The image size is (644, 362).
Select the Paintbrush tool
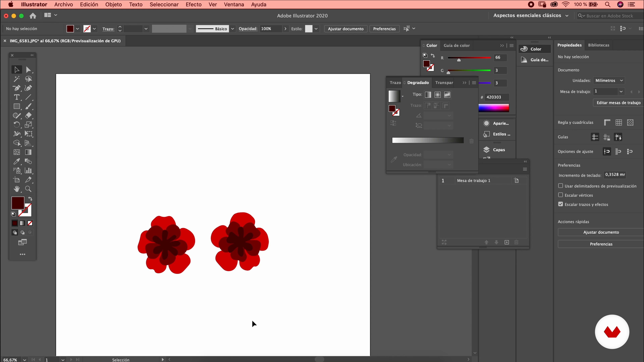click(x=28, y=106)
